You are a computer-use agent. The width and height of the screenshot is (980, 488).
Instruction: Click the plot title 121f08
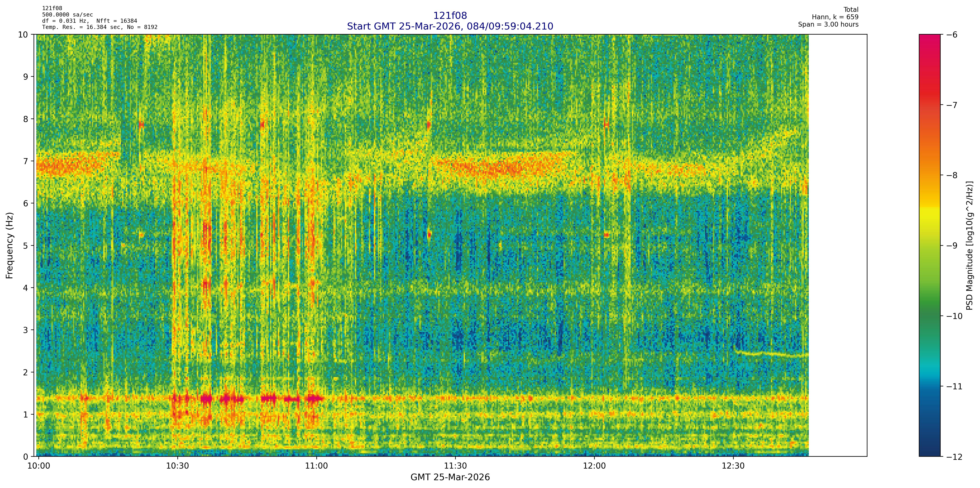point(450,16)
